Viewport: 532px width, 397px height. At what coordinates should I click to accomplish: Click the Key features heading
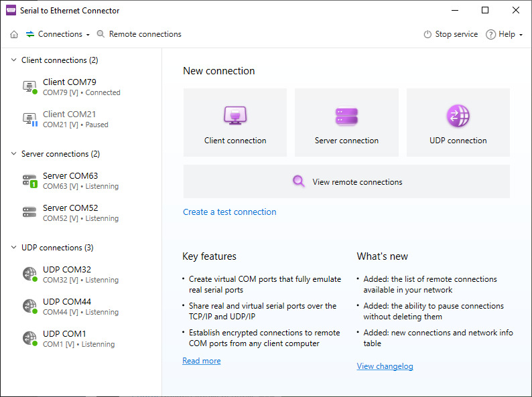209,256
